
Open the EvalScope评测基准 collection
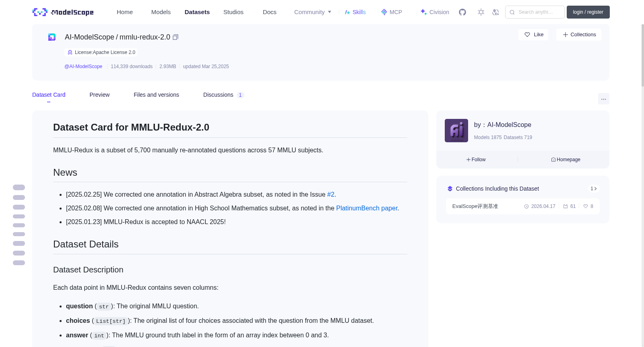(475, 206)
